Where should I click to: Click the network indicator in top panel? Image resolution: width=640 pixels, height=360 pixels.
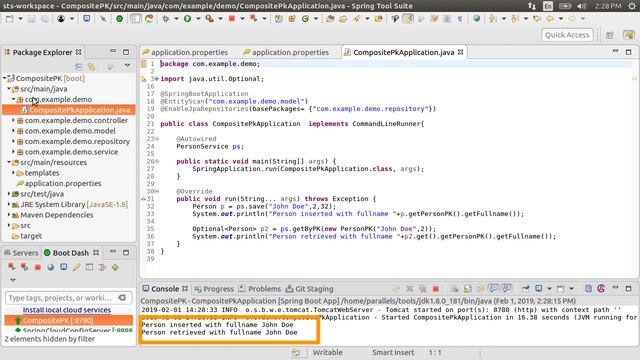click(x=532, y=6)
